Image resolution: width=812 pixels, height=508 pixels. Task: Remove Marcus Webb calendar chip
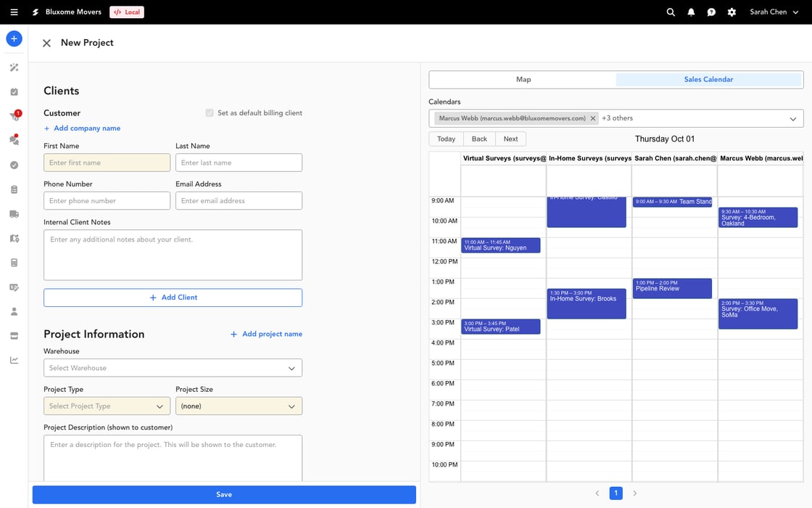tap(593, 118)
